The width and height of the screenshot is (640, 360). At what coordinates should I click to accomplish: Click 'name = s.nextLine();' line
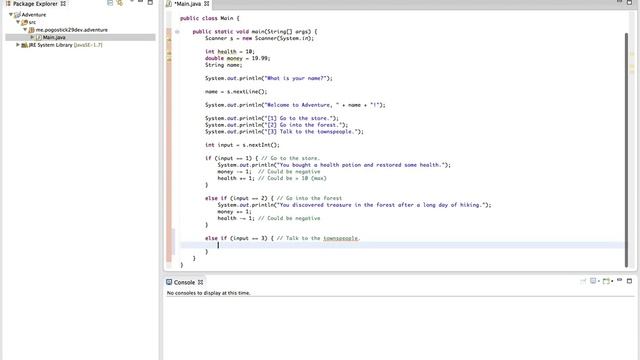[236, 91]
